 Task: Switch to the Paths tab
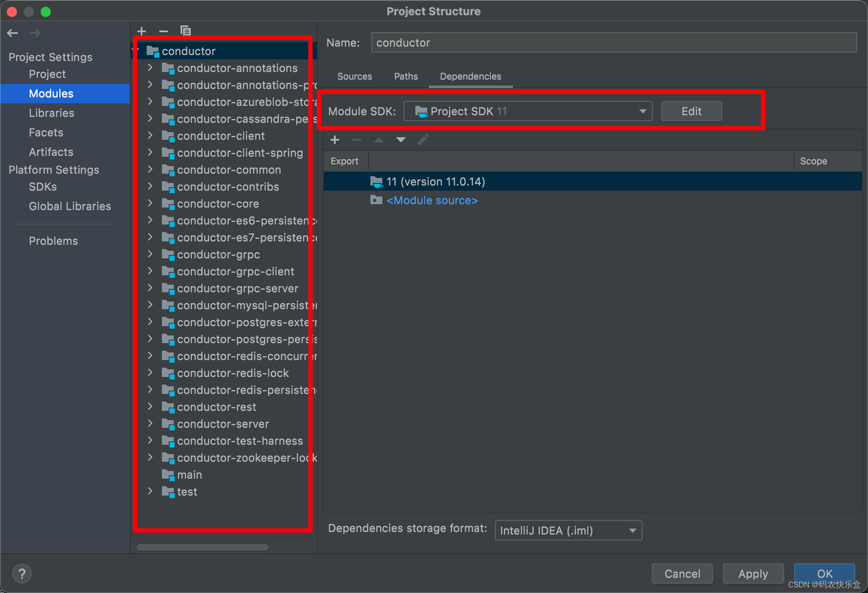[x=406, y=76]
